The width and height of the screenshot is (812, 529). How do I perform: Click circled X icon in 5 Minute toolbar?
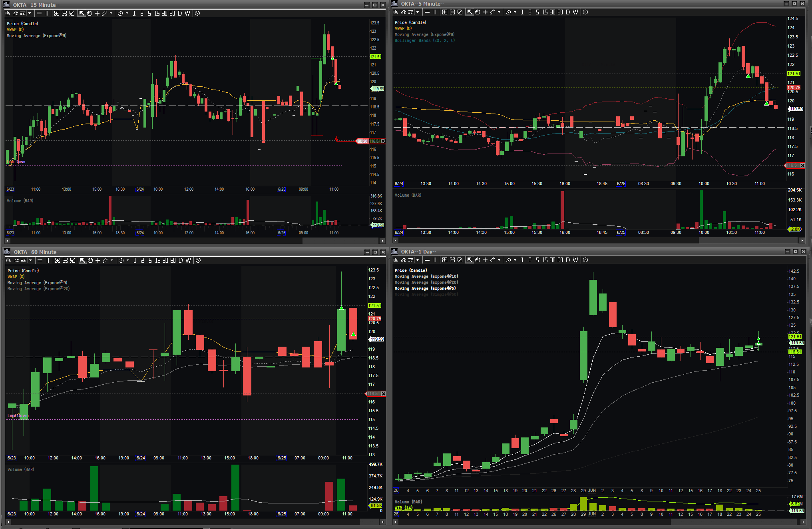[585, 12]
